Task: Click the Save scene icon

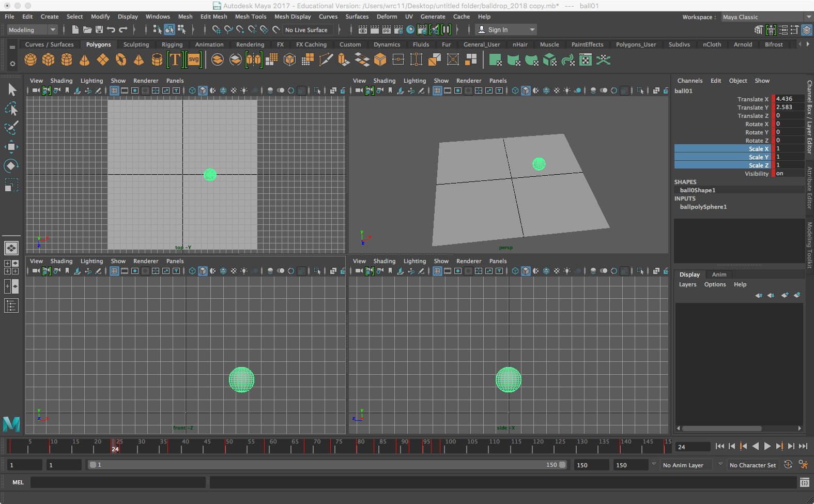Action: click(x=99, y=30)
